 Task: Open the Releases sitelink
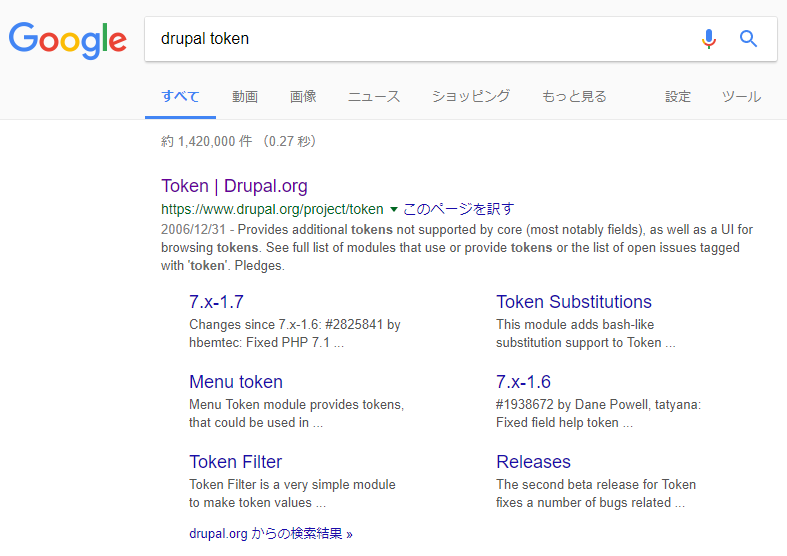[x=534, y=462]
